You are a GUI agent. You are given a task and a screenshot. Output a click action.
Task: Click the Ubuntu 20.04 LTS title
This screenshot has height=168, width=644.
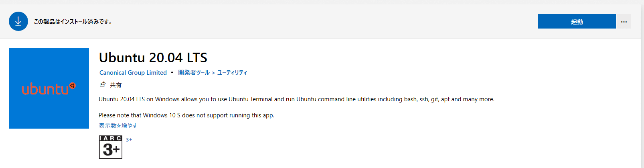pyautogui.click(x=153, y=57)
